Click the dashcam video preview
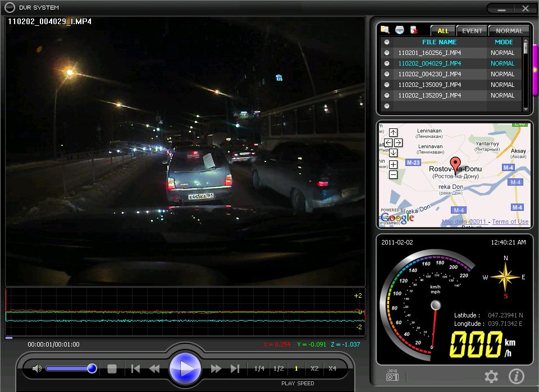The image size is (539, 392). pos(185,151)
